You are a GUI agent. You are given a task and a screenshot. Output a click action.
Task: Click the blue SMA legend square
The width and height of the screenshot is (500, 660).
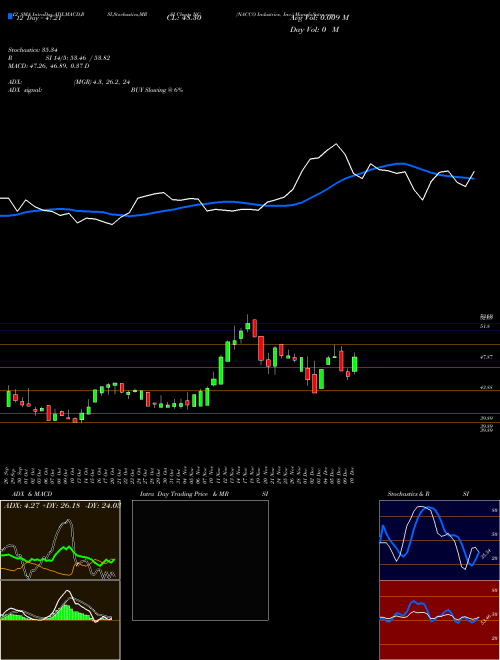(10, 17)
